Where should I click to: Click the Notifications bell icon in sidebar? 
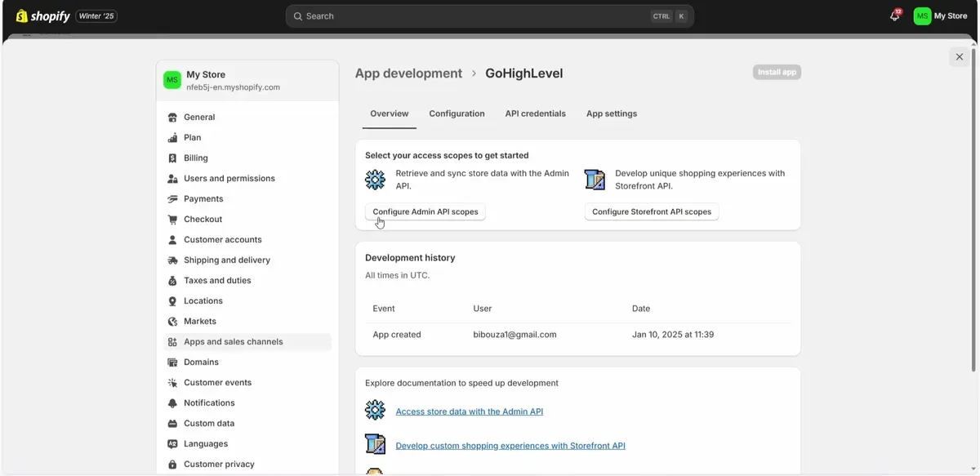(172, 403)
